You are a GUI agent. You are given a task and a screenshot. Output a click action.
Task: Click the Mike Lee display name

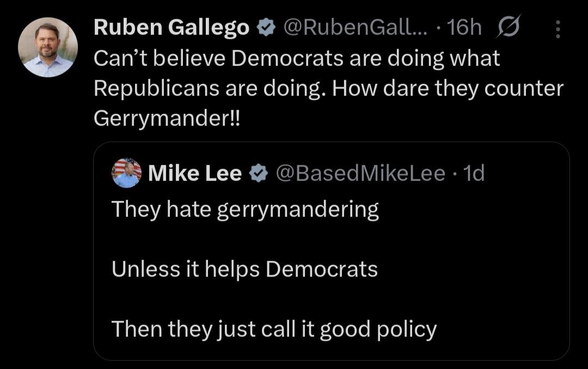point(194,173)
